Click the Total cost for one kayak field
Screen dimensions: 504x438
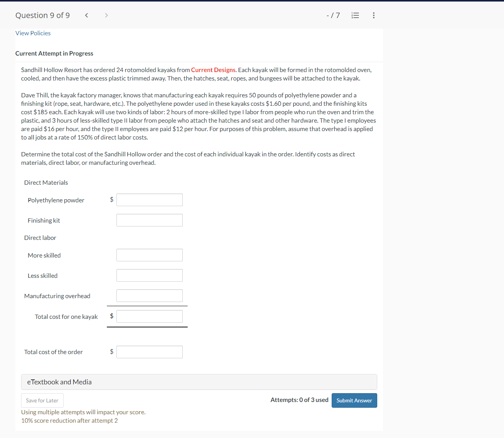click(149, 316)
